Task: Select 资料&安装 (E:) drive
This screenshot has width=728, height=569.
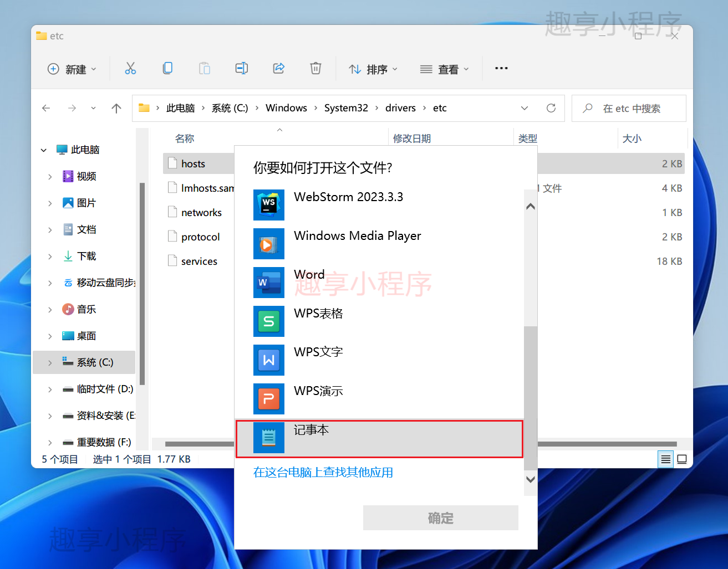Action: (99, 416)
